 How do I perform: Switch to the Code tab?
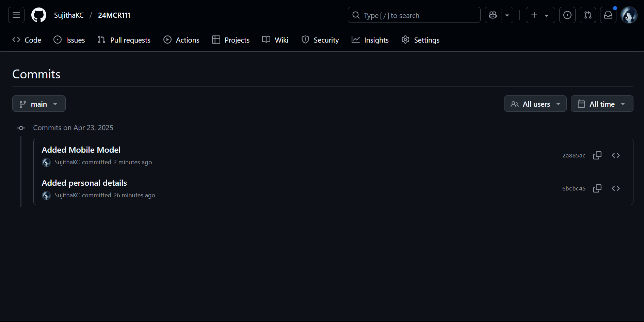[x=27, y=40]
